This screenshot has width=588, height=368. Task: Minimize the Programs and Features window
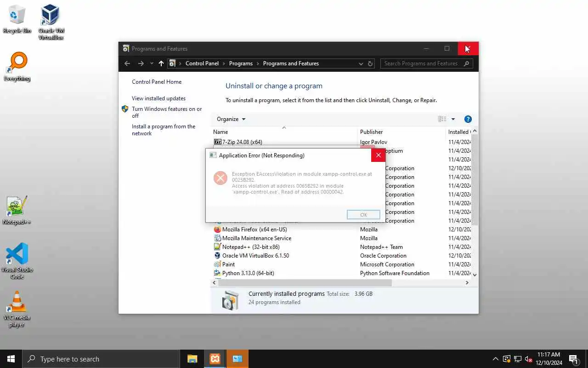(426, 48)
